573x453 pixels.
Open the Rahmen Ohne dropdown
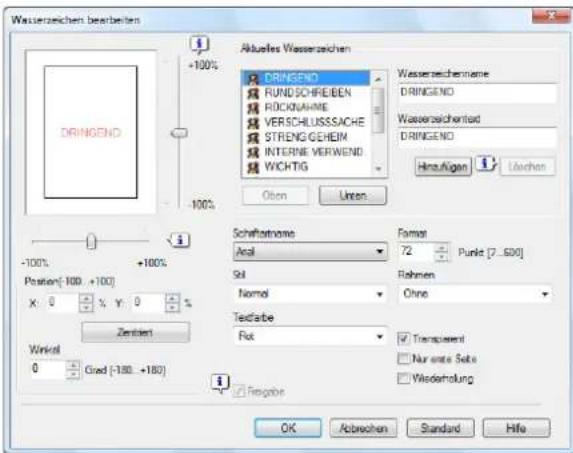(x=475, y=294)
